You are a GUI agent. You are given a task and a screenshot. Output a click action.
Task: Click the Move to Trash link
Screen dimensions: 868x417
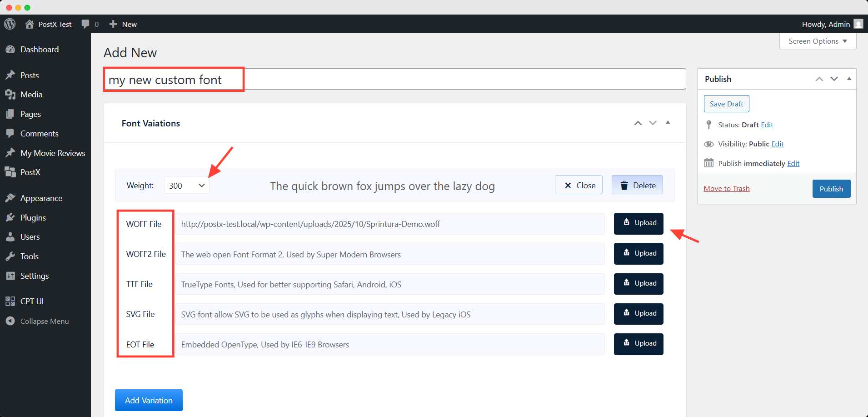pos(726,188)
